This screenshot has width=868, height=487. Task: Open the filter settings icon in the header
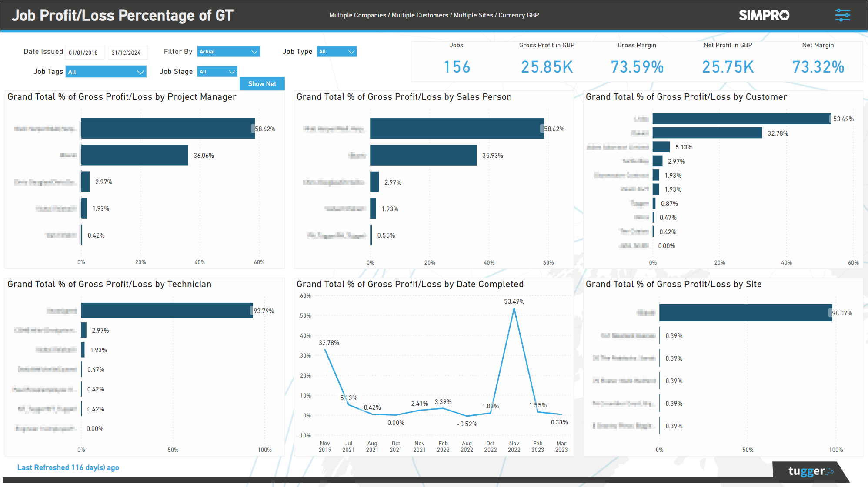842,15
